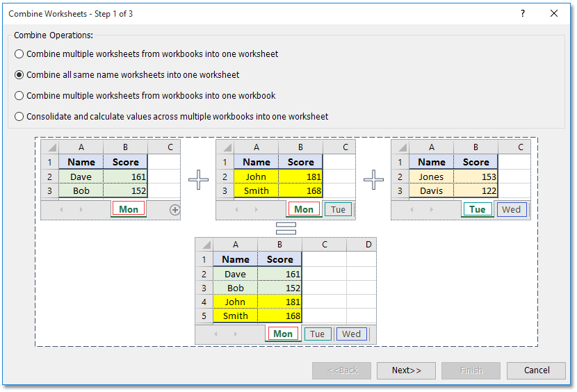This screenshot has height=392, width=577.
Task: Click the Jones cell in third workbook
Action: [x=431, y=177]
